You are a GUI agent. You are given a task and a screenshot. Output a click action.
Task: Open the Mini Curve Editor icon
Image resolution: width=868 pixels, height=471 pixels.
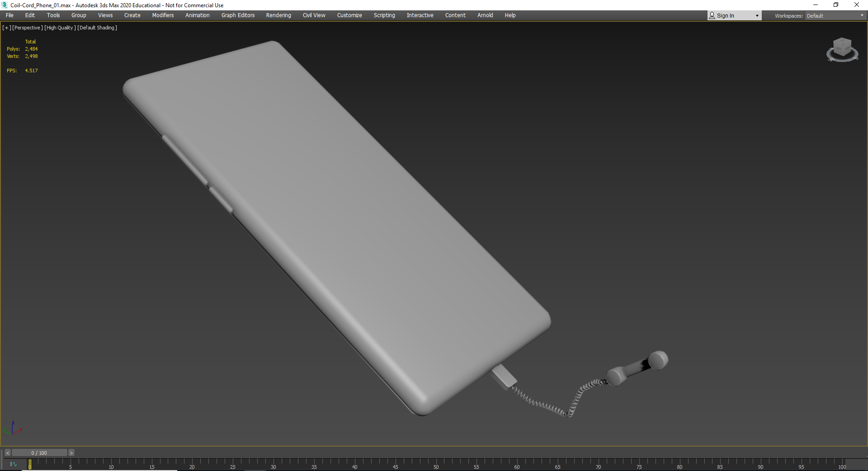[13, 464]
